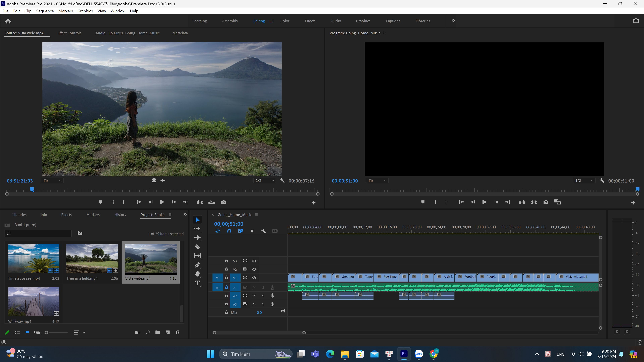Hide the V3 track output eye
644x362 pixels.
point(254,261)
